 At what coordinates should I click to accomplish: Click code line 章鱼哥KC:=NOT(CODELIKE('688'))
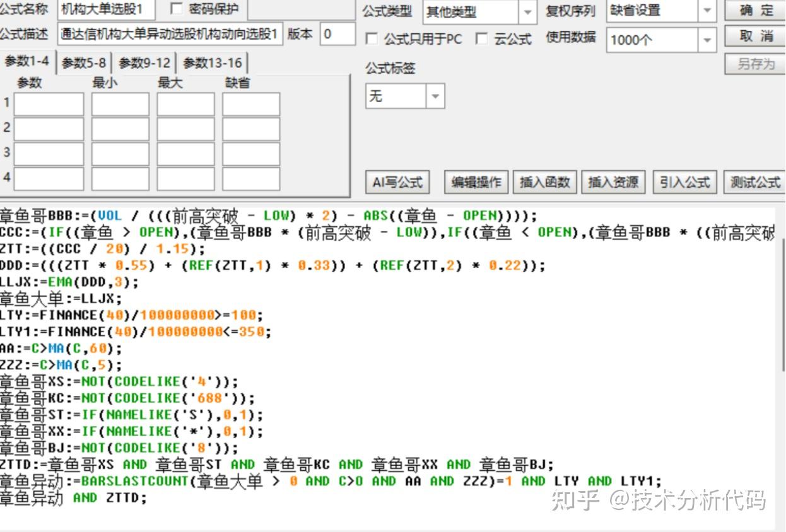127,398
